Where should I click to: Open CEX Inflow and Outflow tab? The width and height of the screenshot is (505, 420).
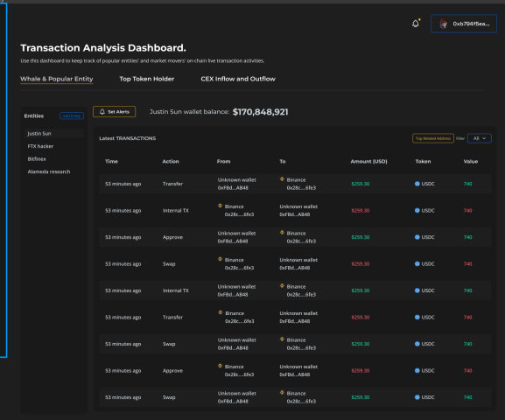coord(238,79)
